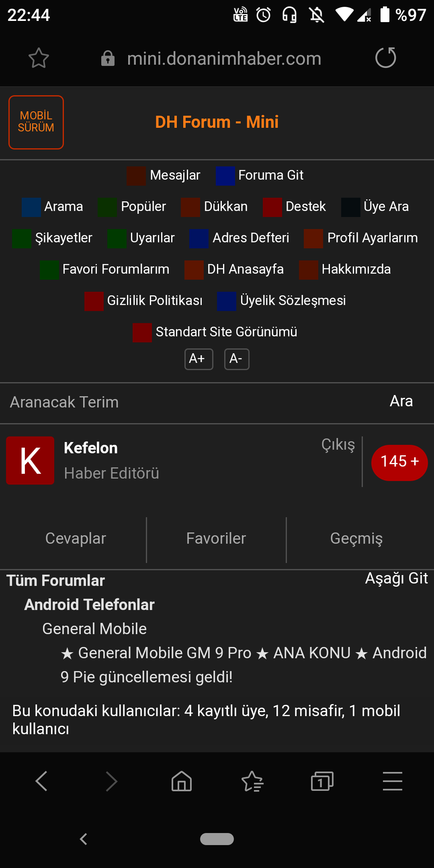Screen dimensions: 434x868
Task: Click the MOBİL SÜRÜM button
Action: pyautogui.click(x=36, y=122)
